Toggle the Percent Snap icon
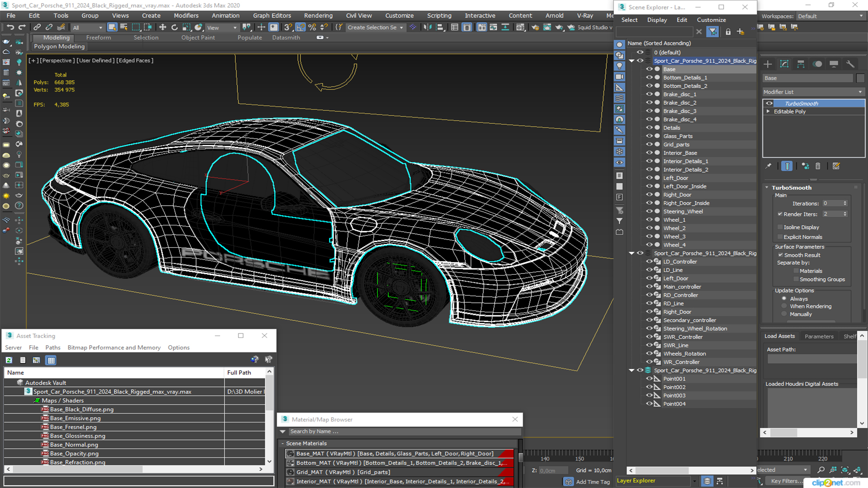 tap(312, 28)
